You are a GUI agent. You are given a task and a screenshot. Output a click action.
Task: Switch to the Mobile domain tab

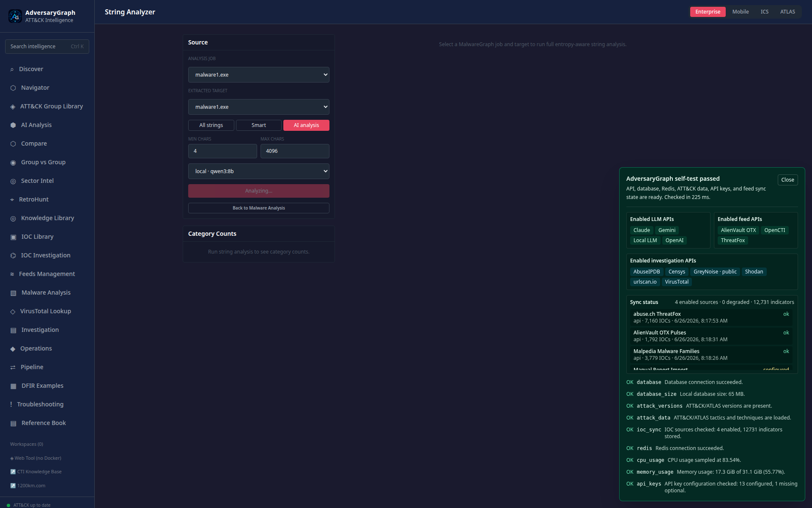click(x=741, y=12)
